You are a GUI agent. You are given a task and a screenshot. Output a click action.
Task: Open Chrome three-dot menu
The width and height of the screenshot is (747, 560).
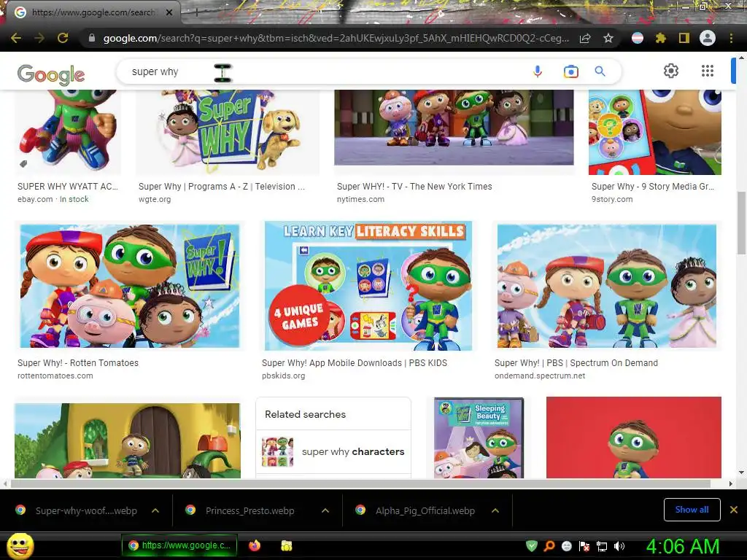tap(731, 38)
